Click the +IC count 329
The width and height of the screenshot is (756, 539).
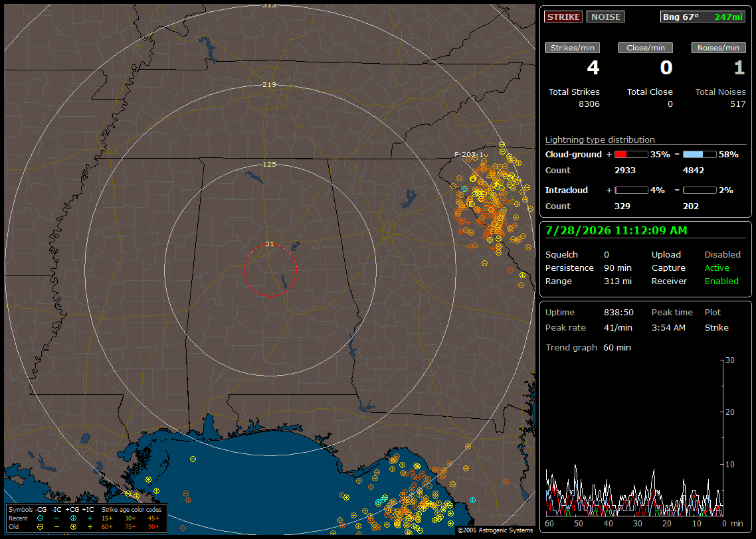[622, 206]
